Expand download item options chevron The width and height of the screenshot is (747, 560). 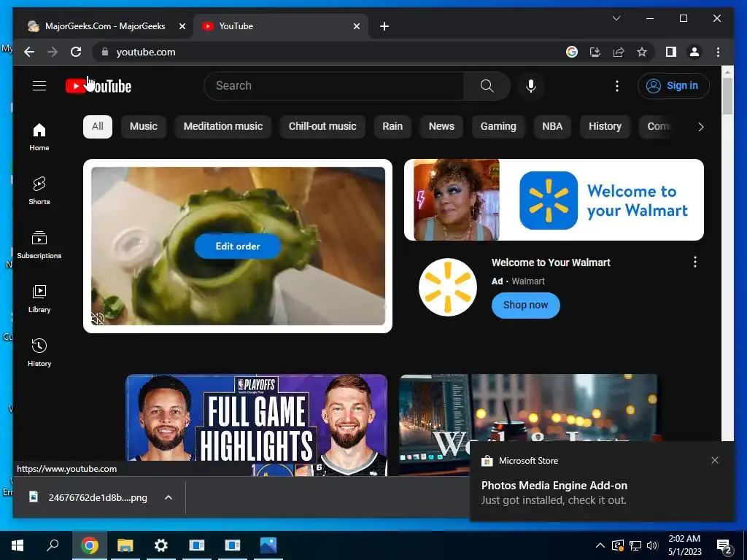[169, 497]
